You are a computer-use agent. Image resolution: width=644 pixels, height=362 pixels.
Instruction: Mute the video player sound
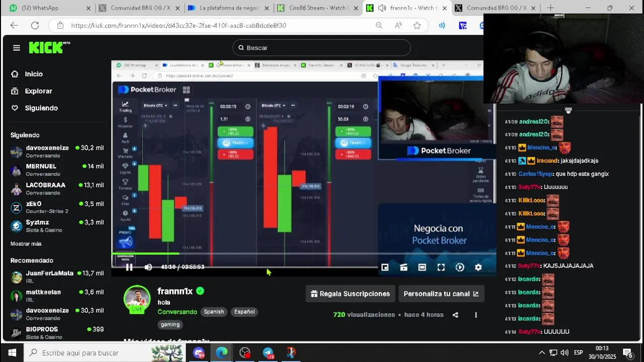click(x=148, y=267)
